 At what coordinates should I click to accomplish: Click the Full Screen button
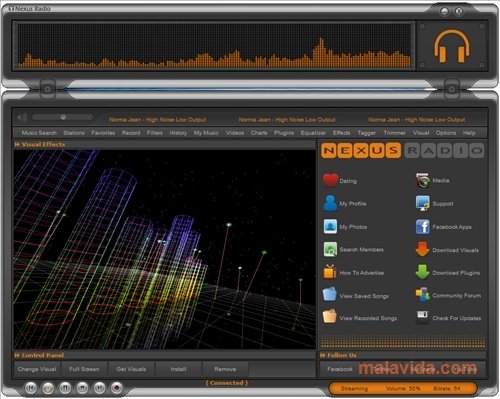(84, 369)
